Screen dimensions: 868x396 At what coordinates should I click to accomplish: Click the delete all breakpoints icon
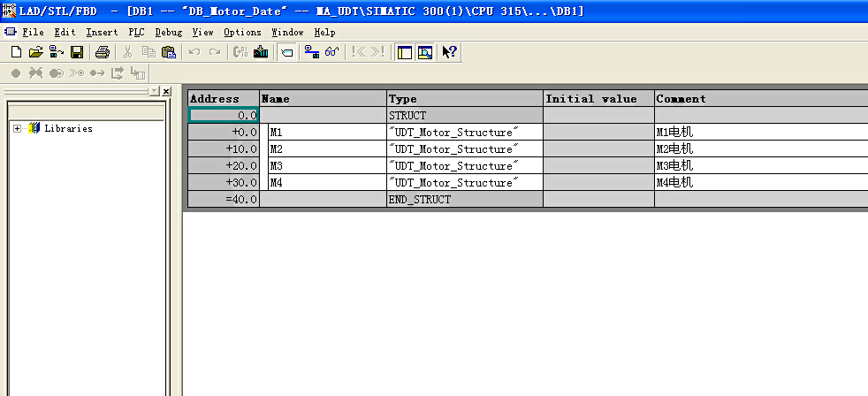[36, 73]
